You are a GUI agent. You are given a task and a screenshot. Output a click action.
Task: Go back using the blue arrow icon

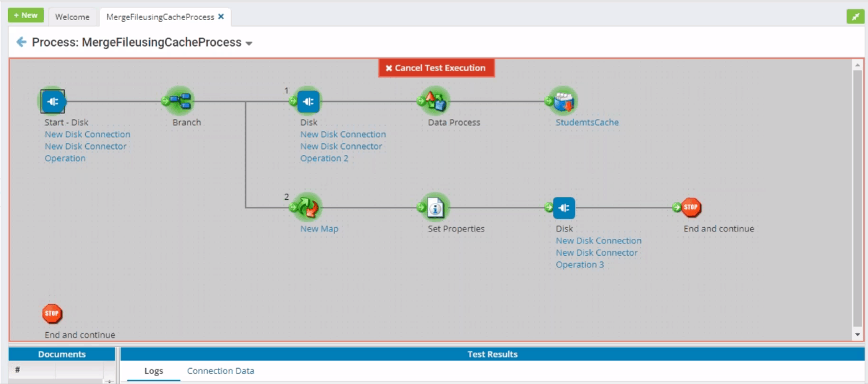[x=21, y=42]
